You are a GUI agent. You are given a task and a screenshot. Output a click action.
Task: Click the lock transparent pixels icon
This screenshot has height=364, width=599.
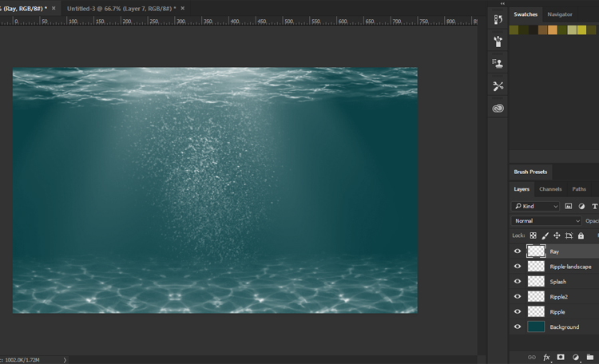(x=534, y=235)
